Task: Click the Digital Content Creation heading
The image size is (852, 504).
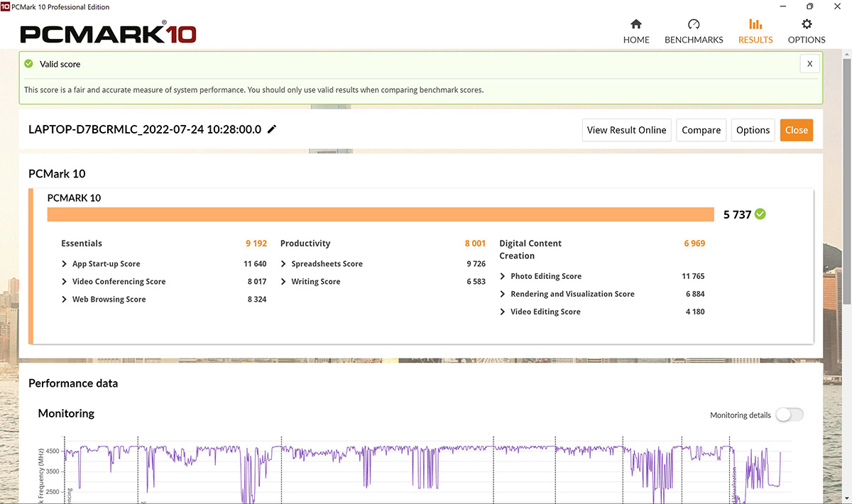Action: coord(530,249)
